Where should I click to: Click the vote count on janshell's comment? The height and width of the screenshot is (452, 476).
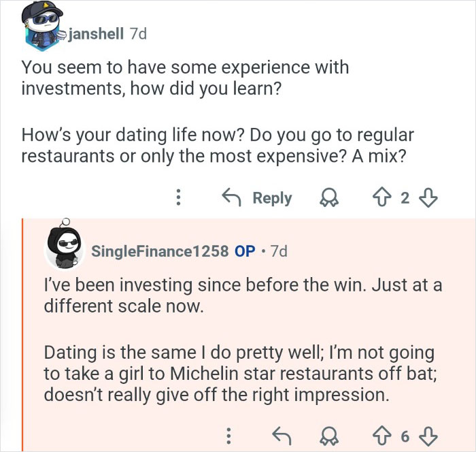point(405,198)
